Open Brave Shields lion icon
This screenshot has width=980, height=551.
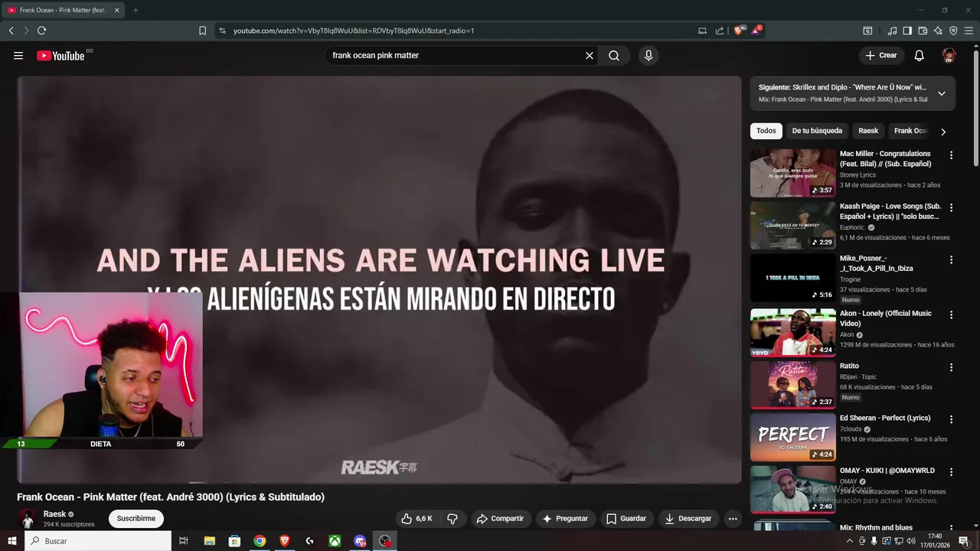(739, 31)
